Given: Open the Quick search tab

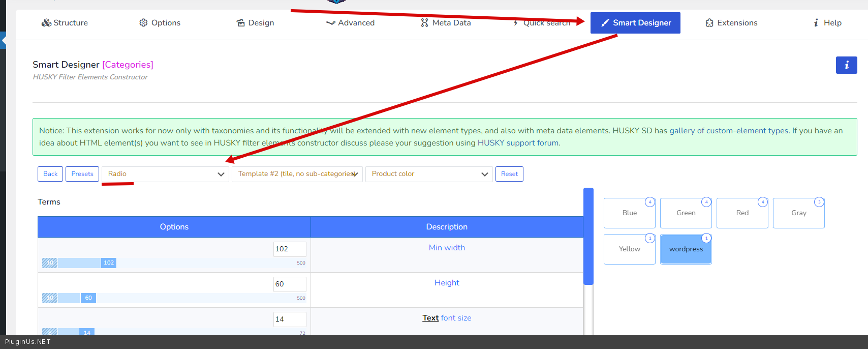Looking at the screenshot, I should point(542,23).
